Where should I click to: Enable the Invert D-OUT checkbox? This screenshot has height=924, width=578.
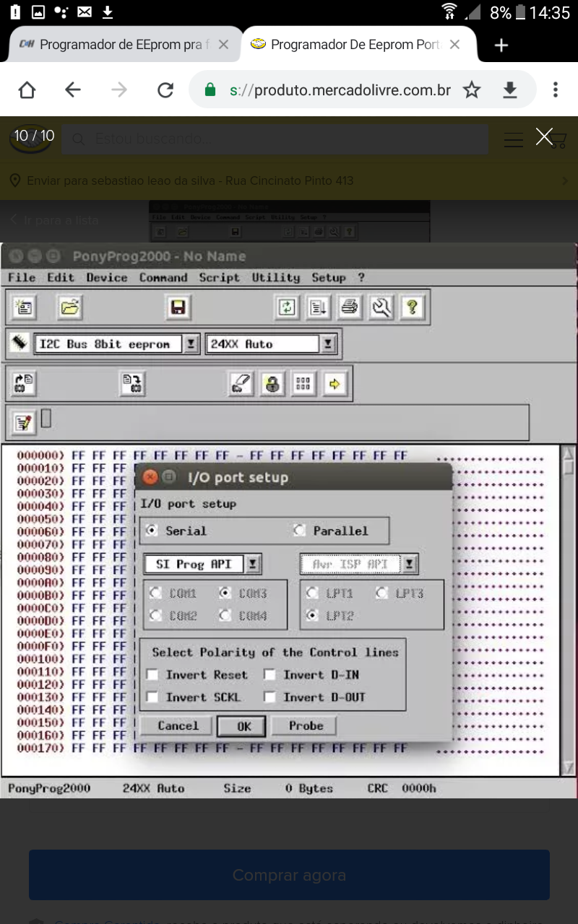(x=269, y=697)
